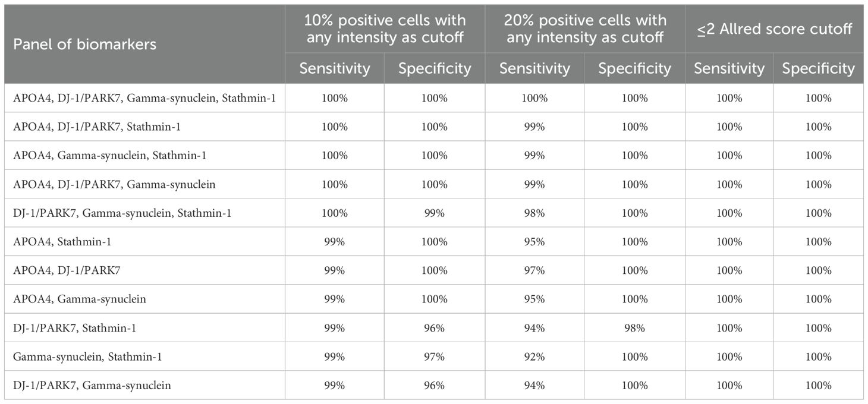
Task: Select the '10% positive cells' cutoff header
Action: [385, 29]
